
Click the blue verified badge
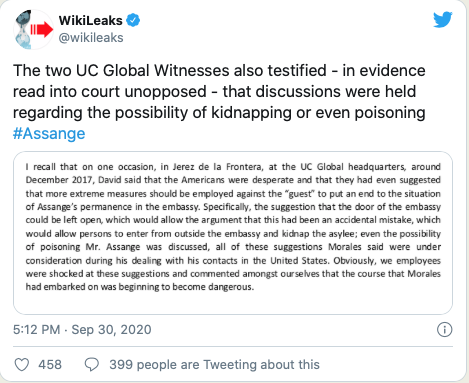[133, 20]
